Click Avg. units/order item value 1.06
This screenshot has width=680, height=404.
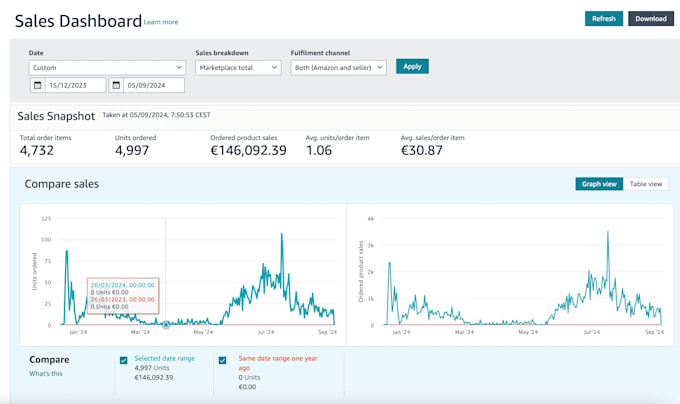point(319,150)
